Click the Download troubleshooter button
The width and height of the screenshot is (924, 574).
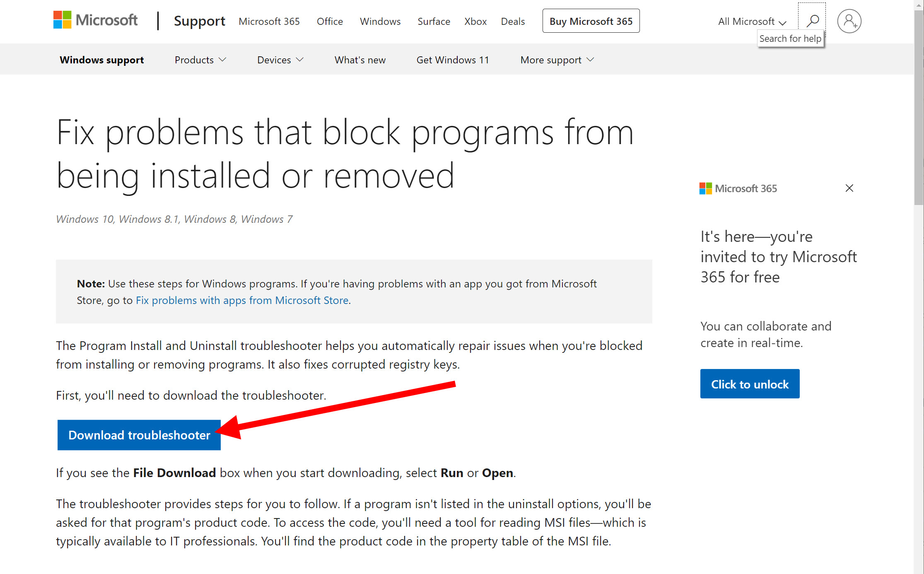point(139,435)
